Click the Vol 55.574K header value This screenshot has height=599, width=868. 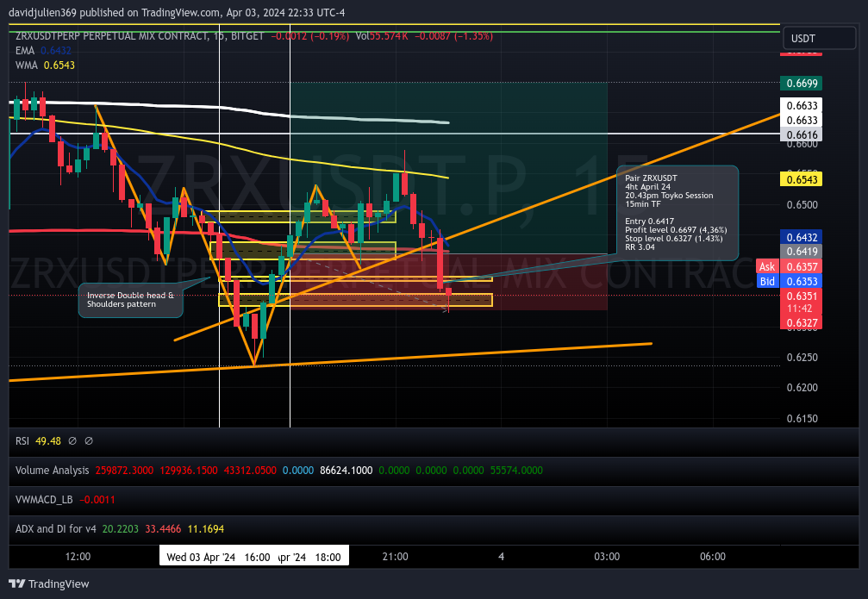(382, 36)
